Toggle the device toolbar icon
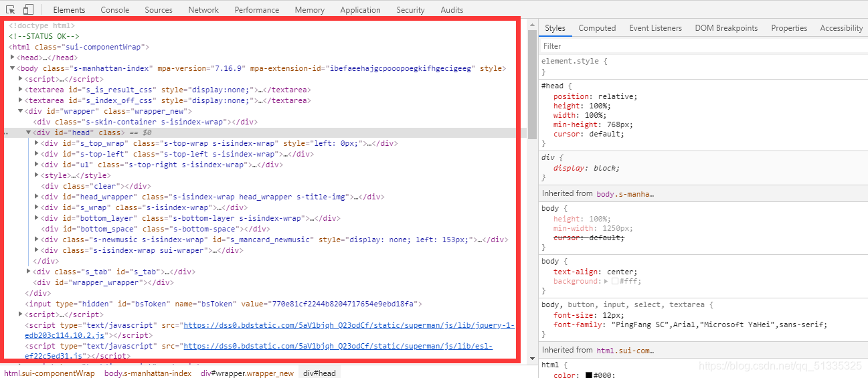Viewport: 868px width, 378px height. pos(28,9)
